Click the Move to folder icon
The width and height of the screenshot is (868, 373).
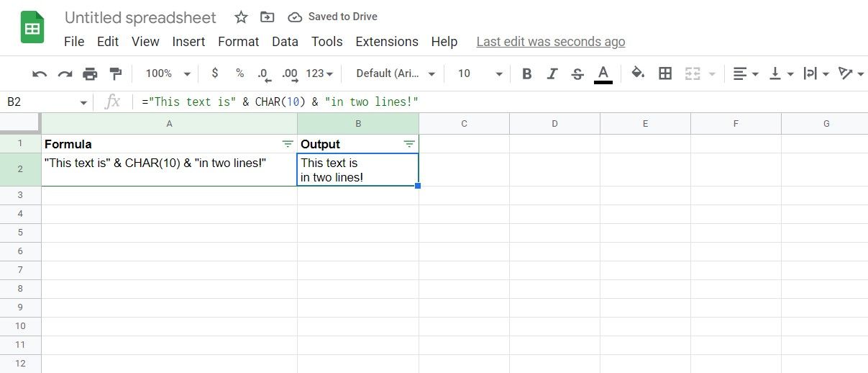click(268, 17)
